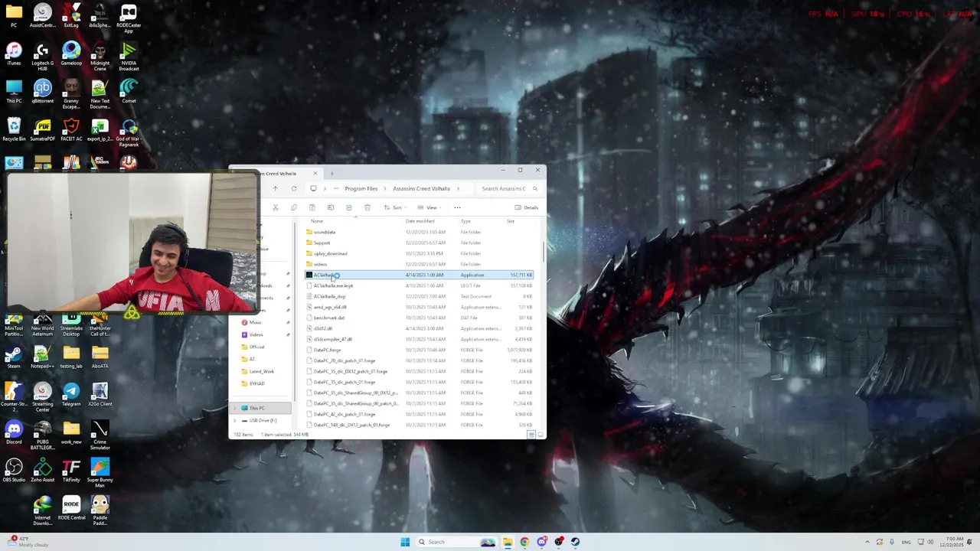The image size is (980, 551).
Task: Open the Steam desktop shortcut
Action: tap(14, 357)
